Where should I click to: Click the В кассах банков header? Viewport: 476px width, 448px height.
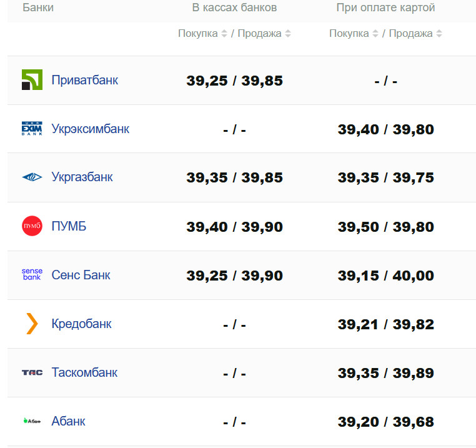[234, 7]
